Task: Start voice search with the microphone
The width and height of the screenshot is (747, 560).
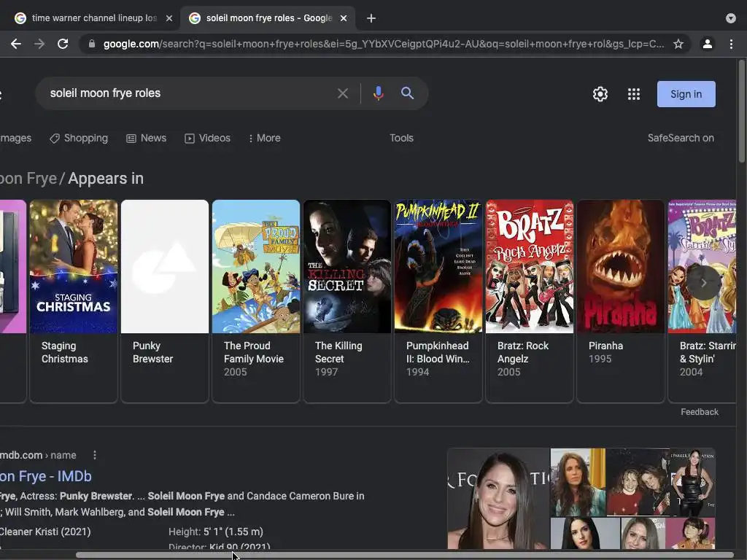Action: tap(379, 93)
